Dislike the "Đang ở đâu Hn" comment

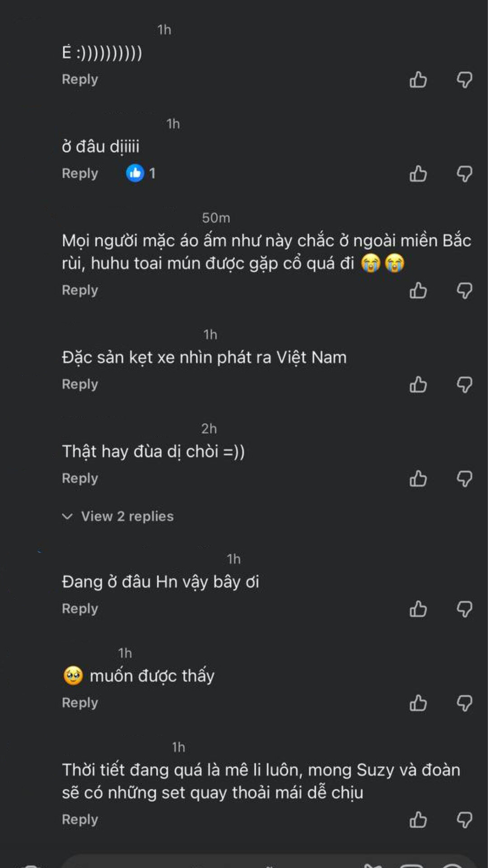(x=465, y=609)
